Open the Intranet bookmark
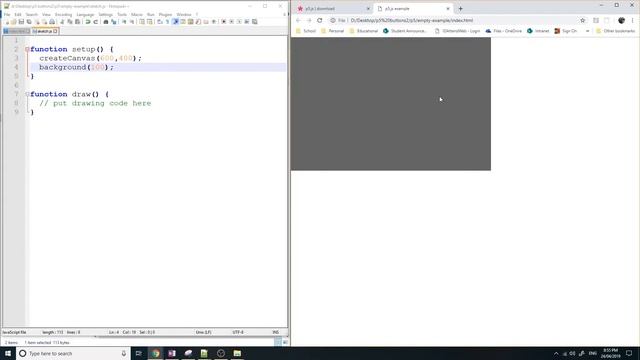Image resolution: width=640 pixels, height=360 pixels. [538, 31]
